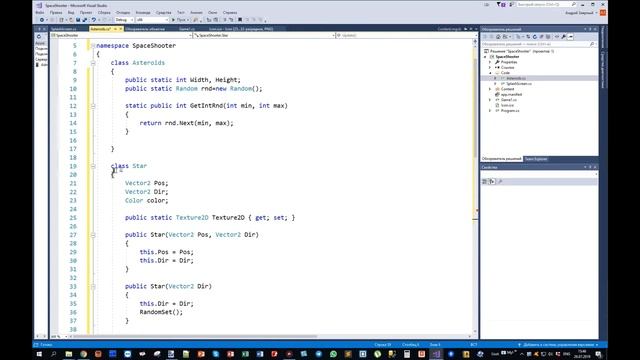Select the Решение "SpaceShooter" solution node
This screenshot has height=360, width=640.
(519, 51)
